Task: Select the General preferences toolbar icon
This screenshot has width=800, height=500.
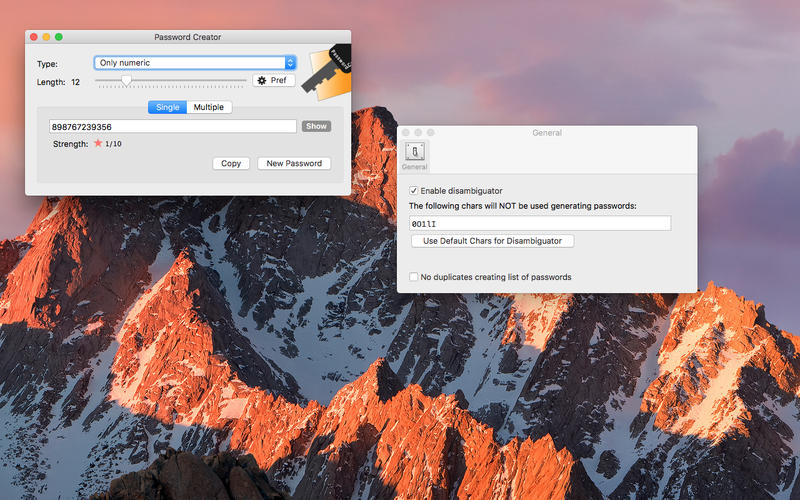Action: point(414,154)
